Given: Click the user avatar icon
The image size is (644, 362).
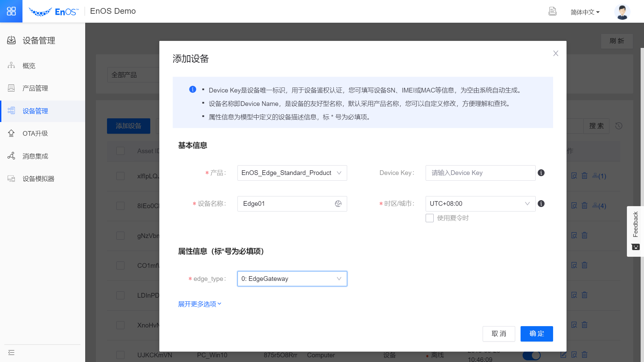Looking at the screenshot, I should coord(622,12).
